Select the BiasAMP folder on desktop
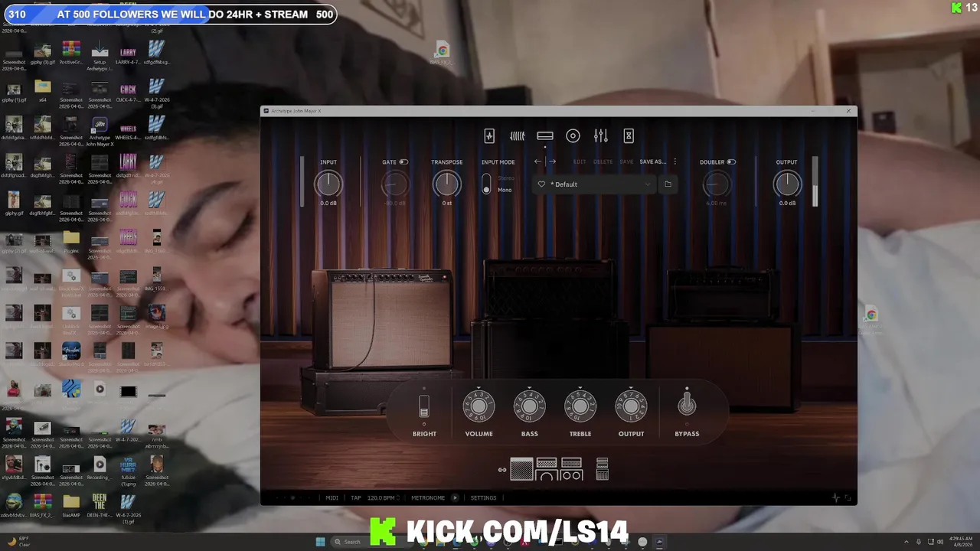This screenshot has width=980, height=551. pos(71,506)
